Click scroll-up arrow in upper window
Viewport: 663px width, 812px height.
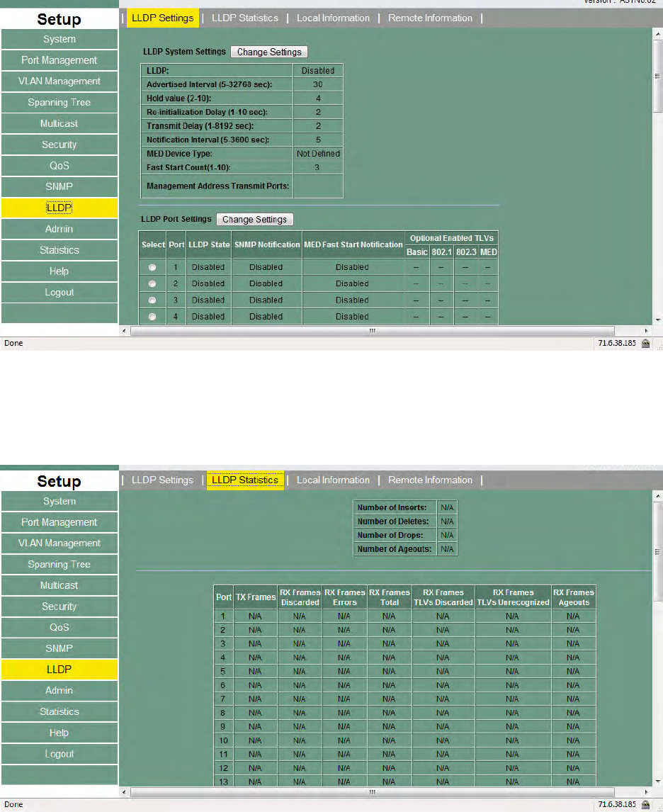(658, 34)
